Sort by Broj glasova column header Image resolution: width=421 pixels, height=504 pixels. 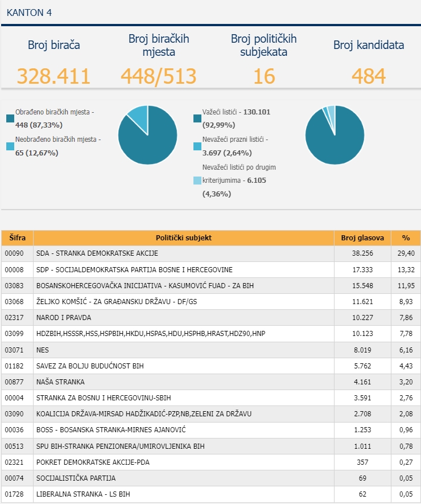tap(362, 238)
